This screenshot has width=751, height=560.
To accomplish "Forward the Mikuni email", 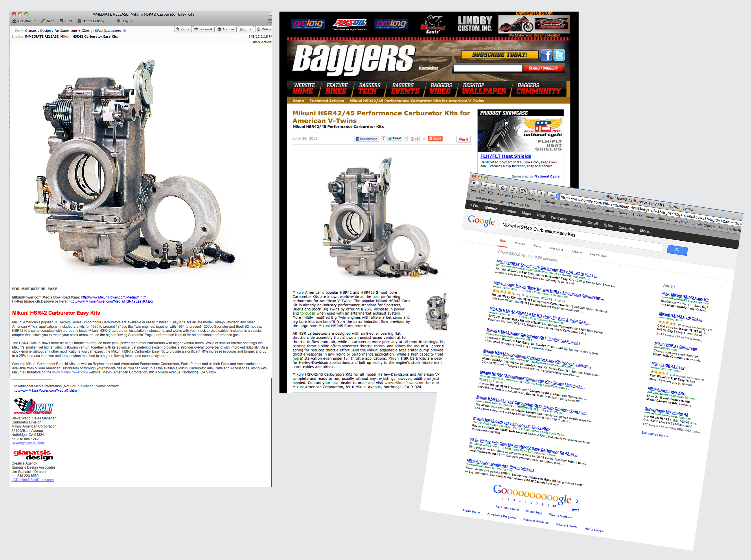I will coord(203,29).
